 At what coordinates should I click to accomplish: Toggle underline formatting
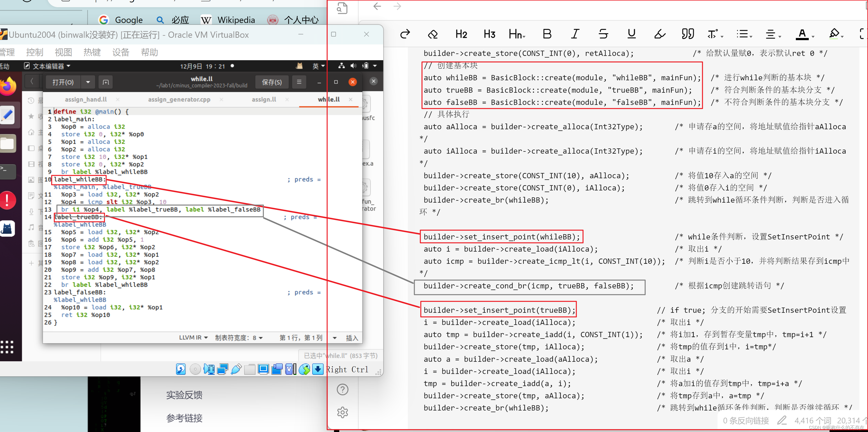[x=631, y=34]
